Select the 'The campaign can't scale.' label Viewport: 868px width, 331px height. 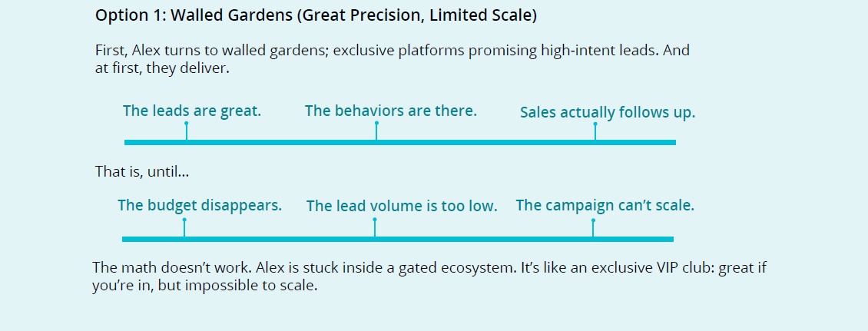click(x=605, y=205)
